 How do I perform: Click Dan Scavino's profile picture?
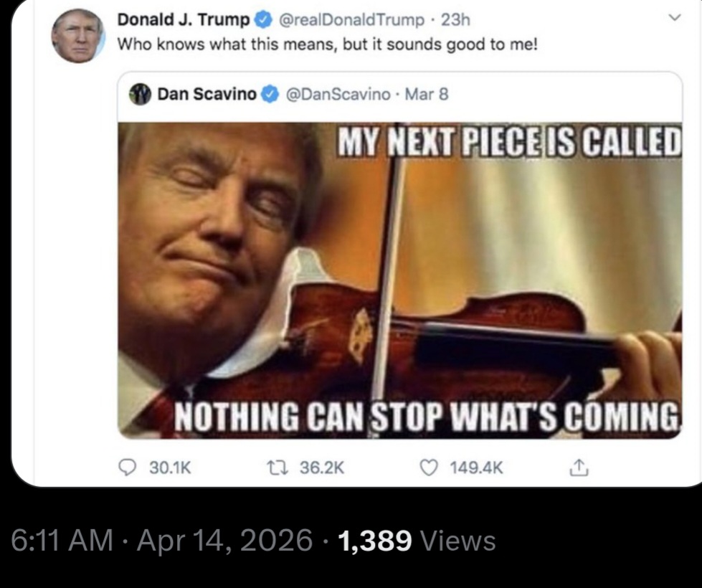[139, 94]
